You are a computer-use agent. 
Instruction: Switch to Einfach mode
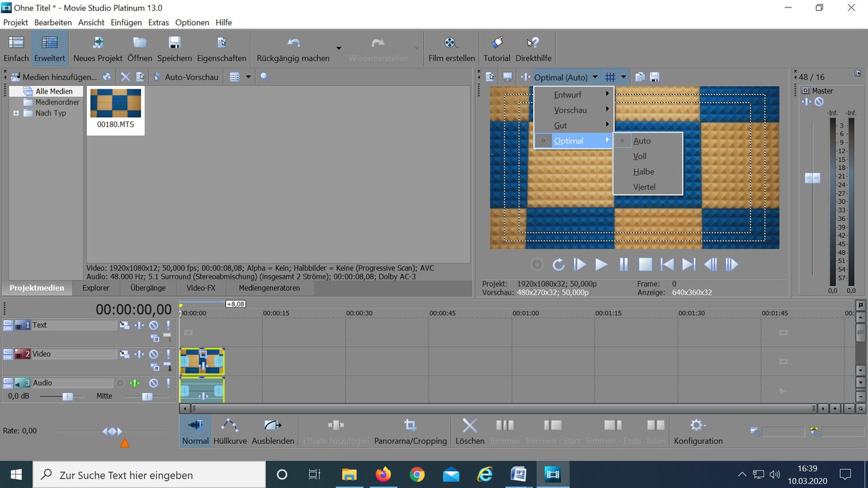tap(16, 48)
